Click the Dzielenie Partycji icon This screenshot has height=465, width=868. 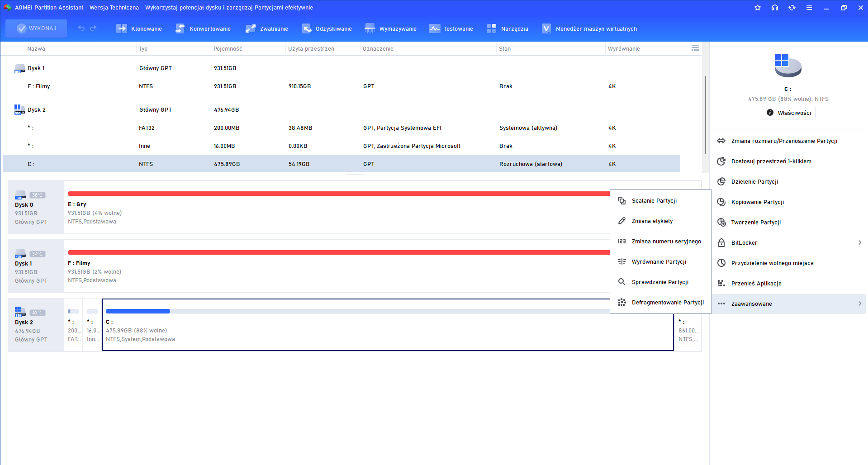tap(721, 181)
